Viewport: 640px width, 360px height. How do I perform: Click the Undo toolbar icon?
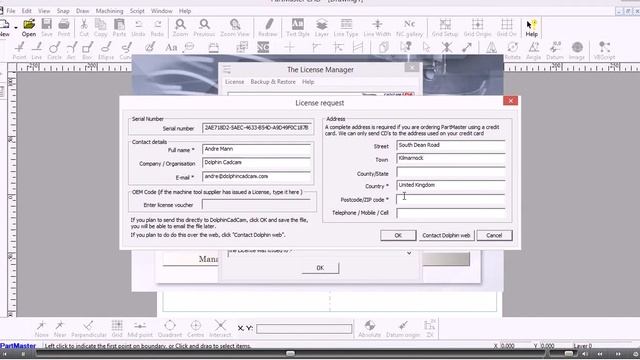(x=138, y=27)
